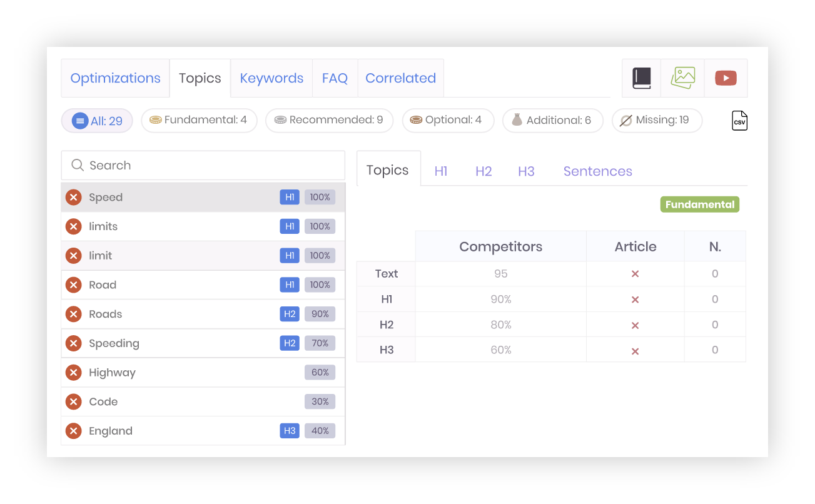
Task: Switch to the FAQ tab
Action: tap(335, 78)
